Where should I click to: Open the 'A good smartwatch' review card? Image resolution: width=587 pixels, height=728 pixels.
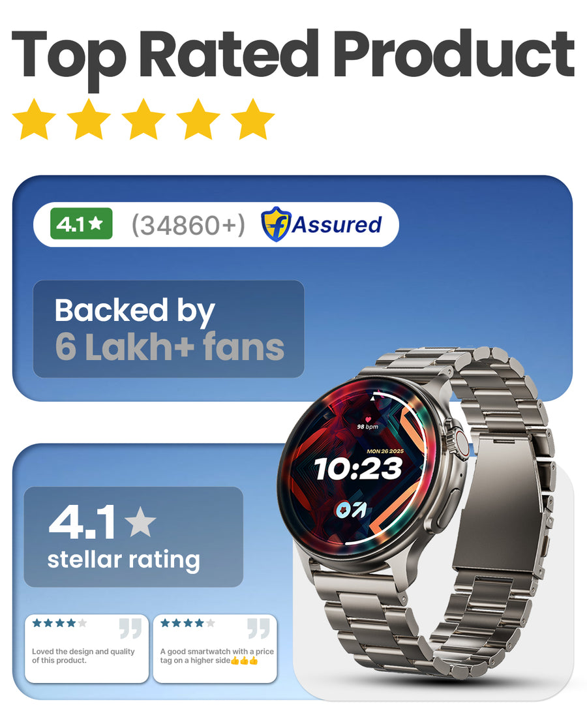coord(215,648)
